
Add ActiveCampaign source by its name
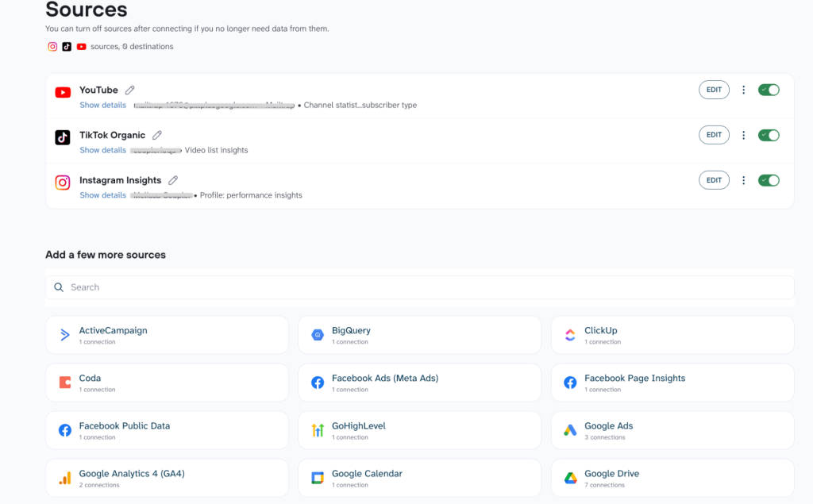point(113,330)
